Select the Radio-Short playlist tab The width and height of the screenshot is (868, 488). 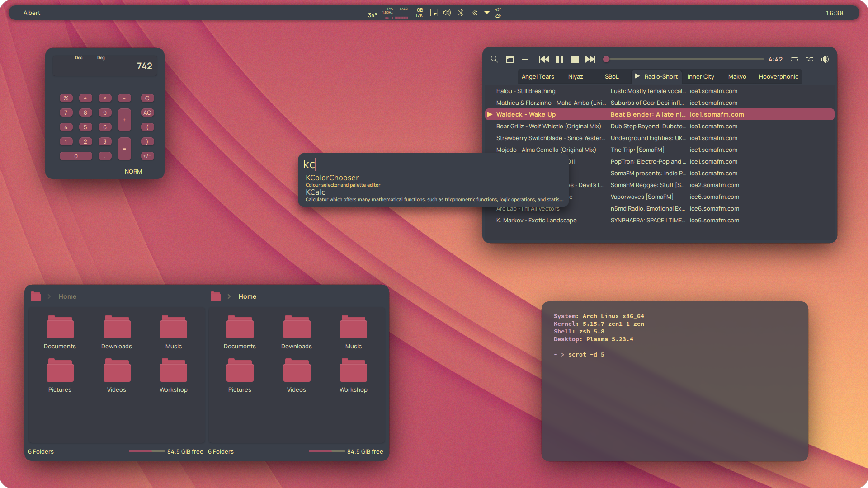pos(656,77)
